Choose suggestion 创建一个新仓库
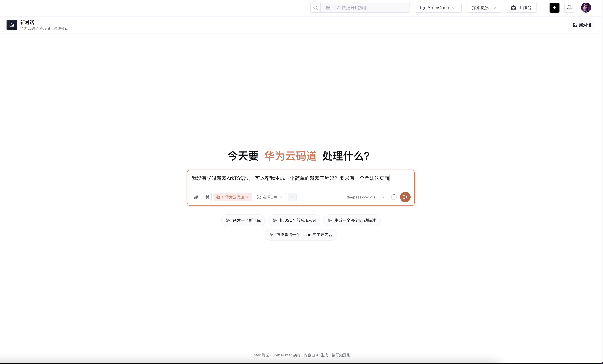Viewport: 603px width, 364px height. pyautogui.click(x=243, y=220)
